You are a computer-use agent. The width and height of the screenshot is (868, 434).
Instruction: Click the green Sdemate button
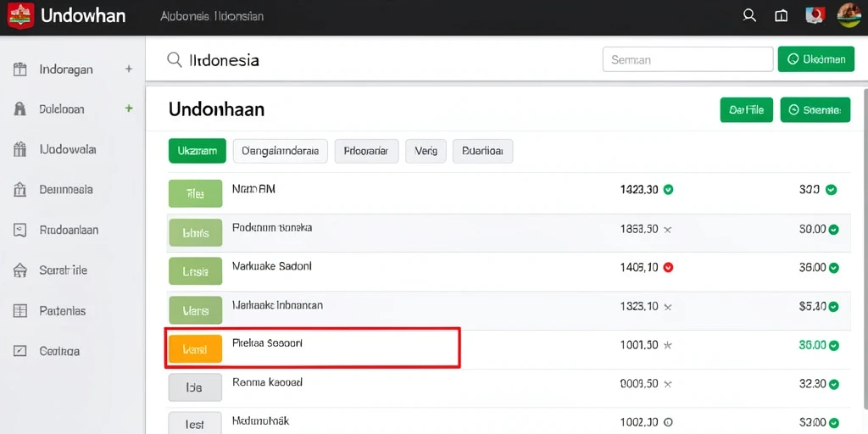pyautogui.click(x=815, y=110)
